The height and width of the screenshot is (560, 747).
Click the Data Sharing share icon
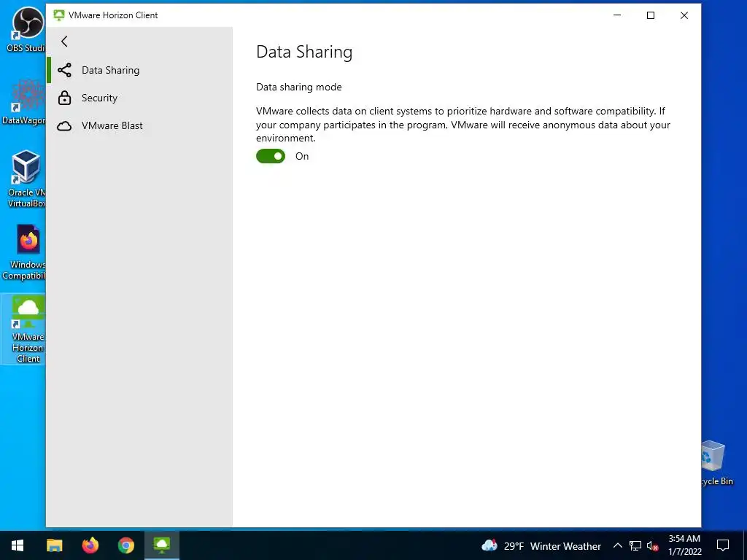point(64,70)
